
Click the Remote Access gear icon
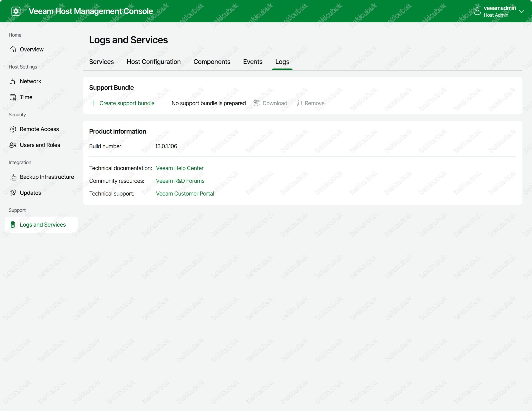coord(13,129)
